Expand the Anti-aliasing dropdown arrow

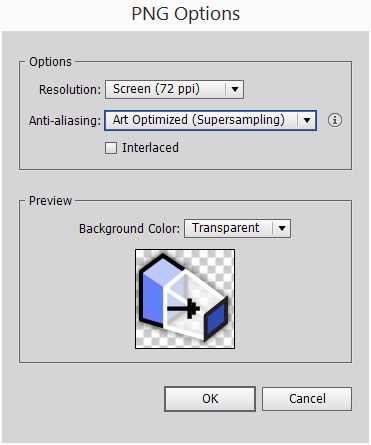coord(307,120)
